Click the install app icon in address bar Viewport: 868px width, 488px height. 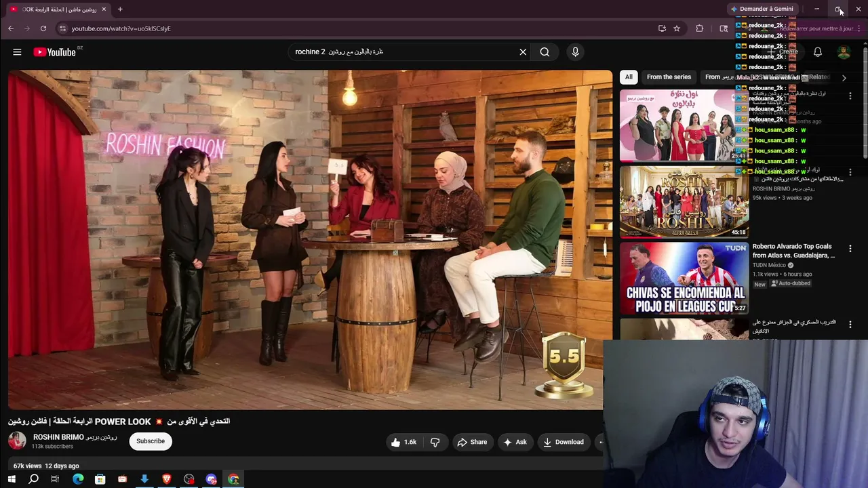pos(662,28)
